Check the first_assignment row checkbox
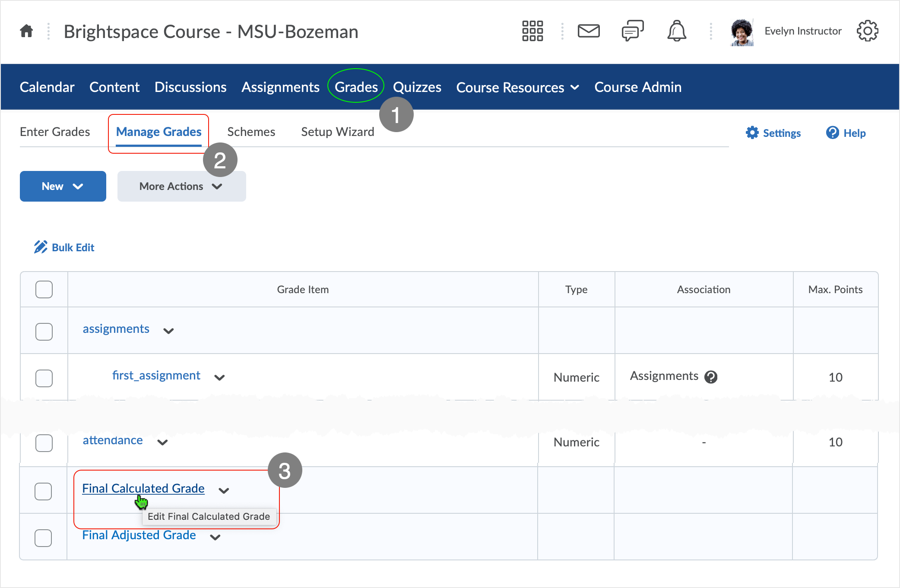900x588 pixels. tap(44, 378)
